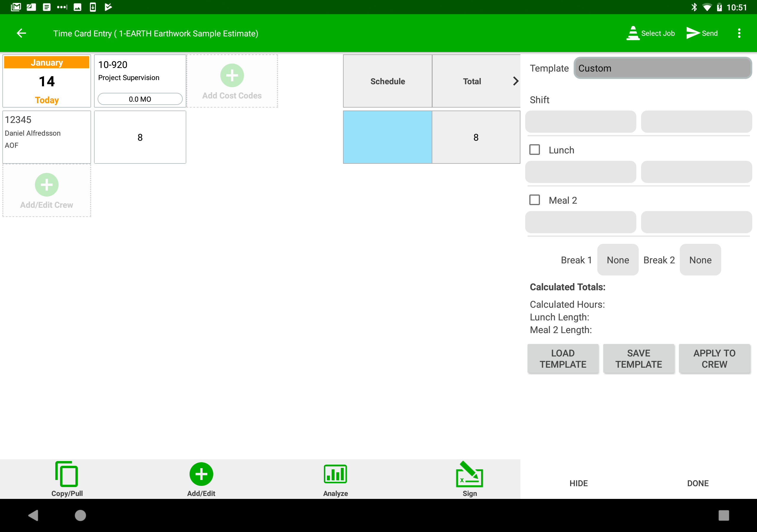Change Break 2 from None

(x=700, y=260)
